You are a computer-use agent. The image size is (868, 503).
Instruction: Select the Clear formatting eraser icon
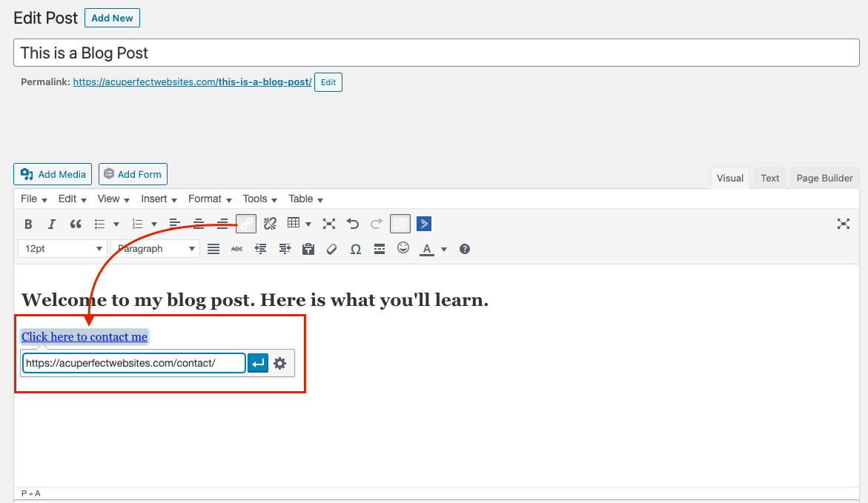point(331,249)
